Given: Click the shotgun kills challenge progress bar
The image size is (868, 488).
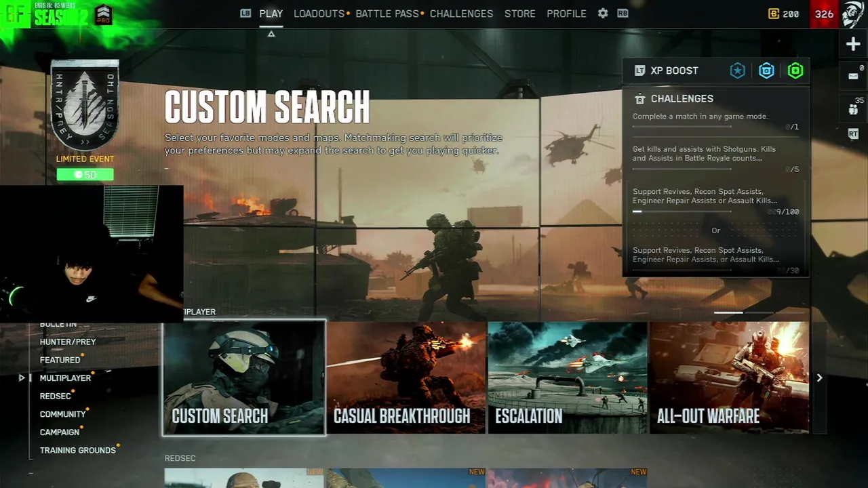Looking at the screenshot, I should point(682,169).
